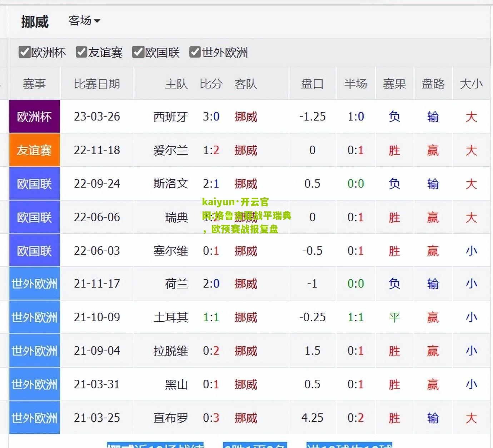Click the -0.25 handicap value
This screenshot has height=448, width=493.
pyautogui.click(x=312, y=317)
